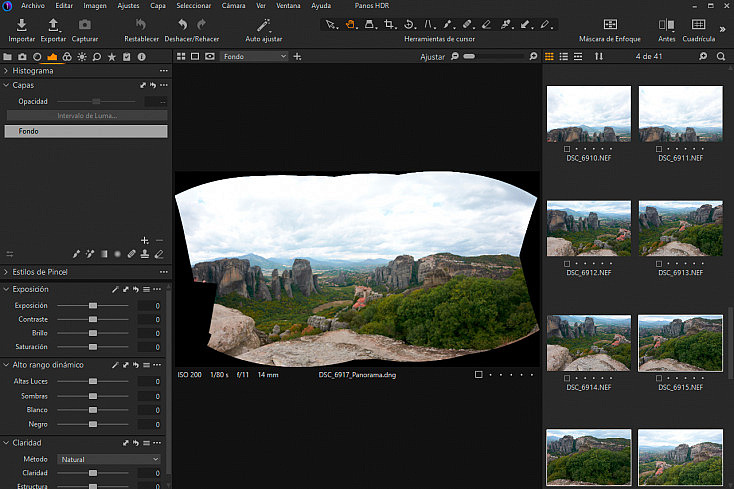Click the Restablecer reset icon

coord(141,24)
